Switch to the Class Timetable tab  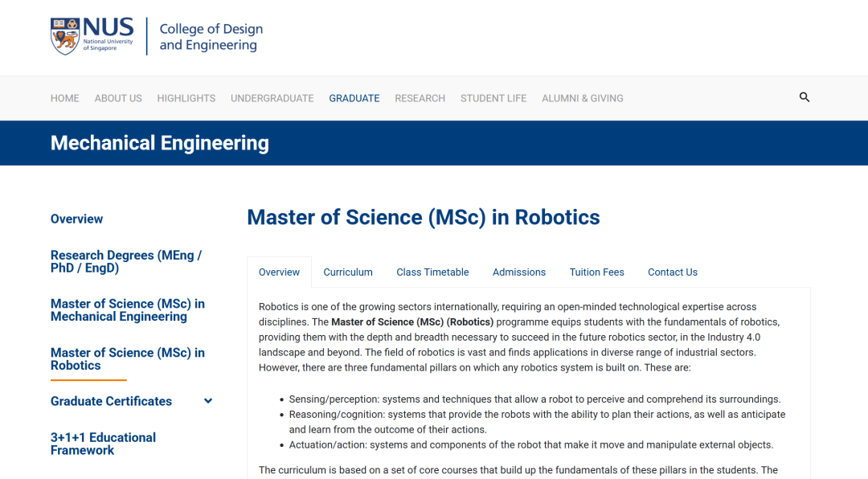pyautogui.click(x=432, y=272)
